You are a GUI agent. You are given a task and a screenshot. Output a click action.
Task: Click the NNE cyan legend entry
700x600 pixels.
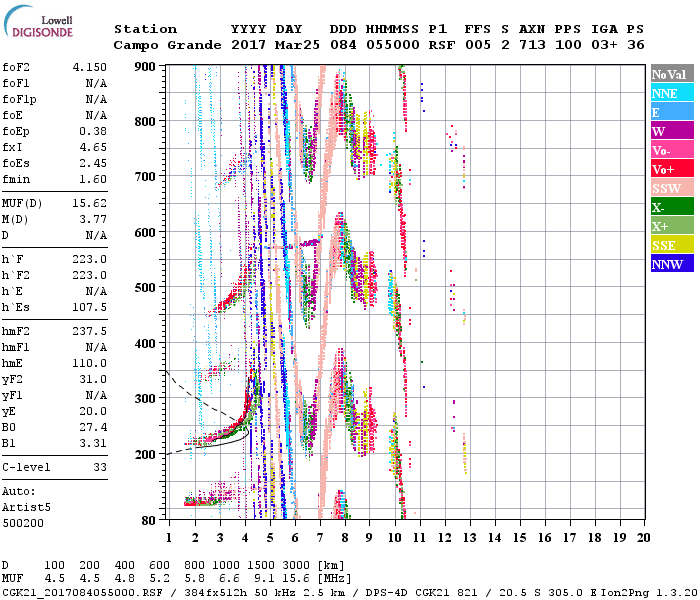click(x=671, y=93)
